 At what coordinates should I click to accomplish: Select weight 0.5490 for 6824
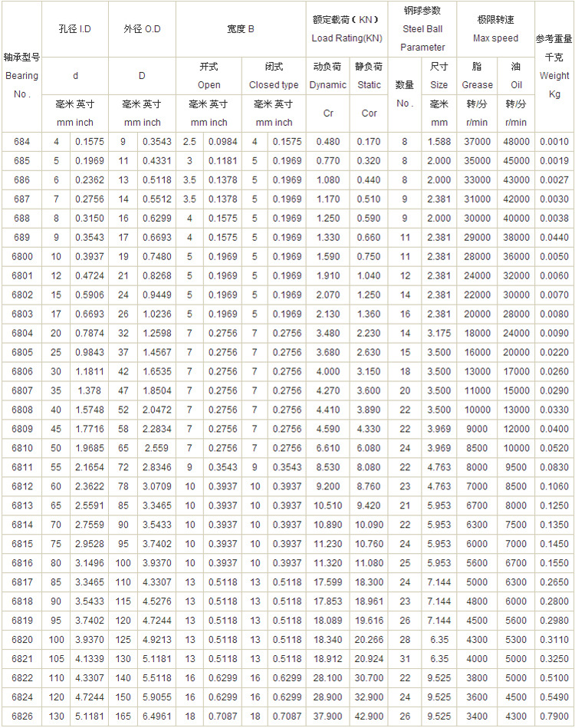tap(554, 697)
